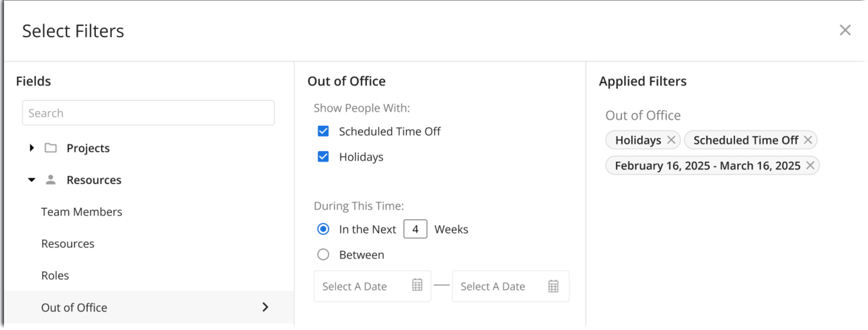Click inside the Search fields box

coord(148,113)
